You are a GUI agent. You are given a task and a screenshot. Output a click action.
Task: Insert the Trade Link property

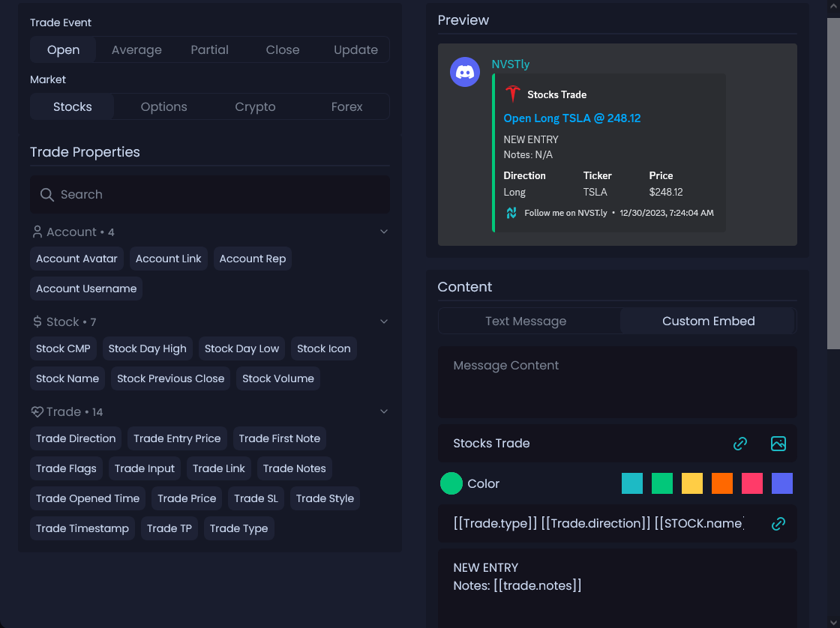[218, 468]
